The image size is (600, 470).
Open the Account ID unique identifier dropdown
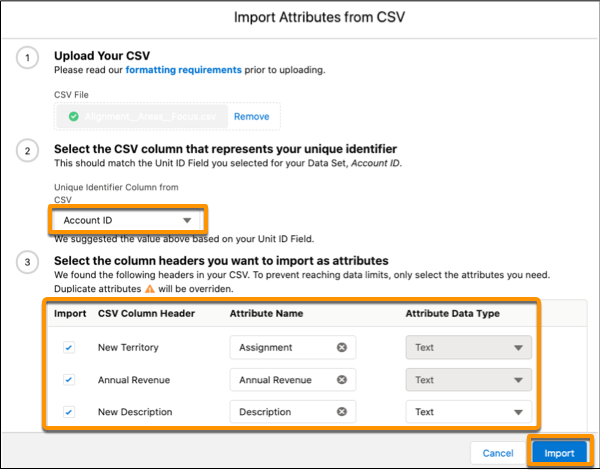(x=127, y=220)
